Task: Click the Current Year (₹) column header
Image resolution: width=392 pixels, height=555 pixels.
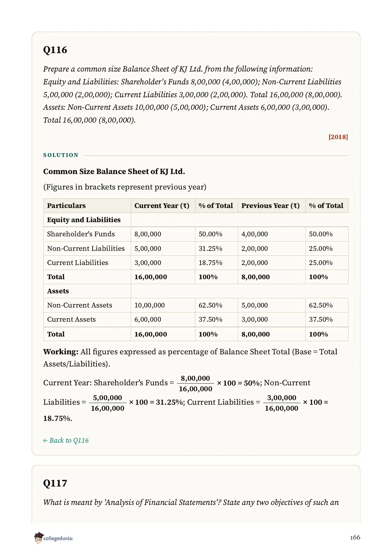Action: (x=162, y=206)
